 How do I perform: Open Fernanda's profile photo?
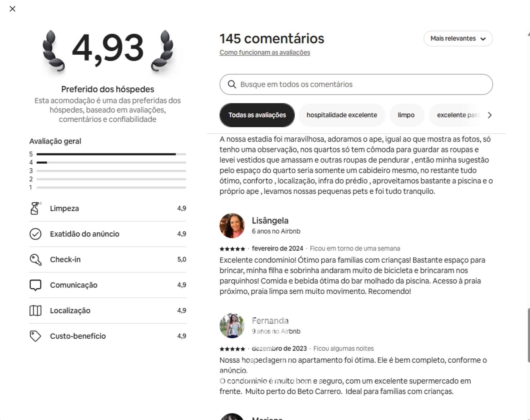coord(232,326)
